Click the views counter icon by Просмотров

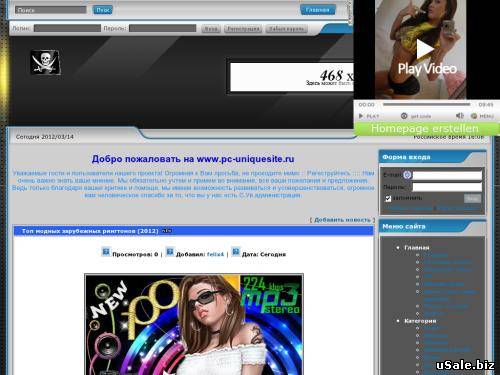point(106,252)
